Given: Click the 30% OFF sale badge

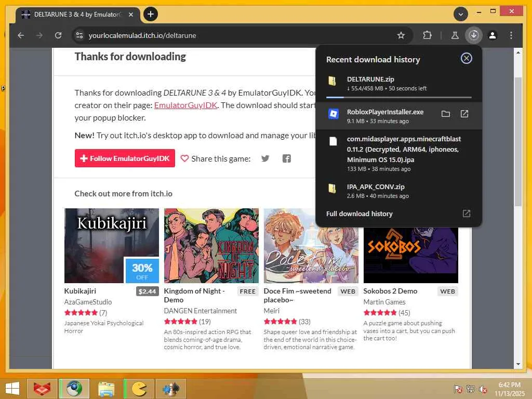Looking at the screenshot, I should 142,271.
